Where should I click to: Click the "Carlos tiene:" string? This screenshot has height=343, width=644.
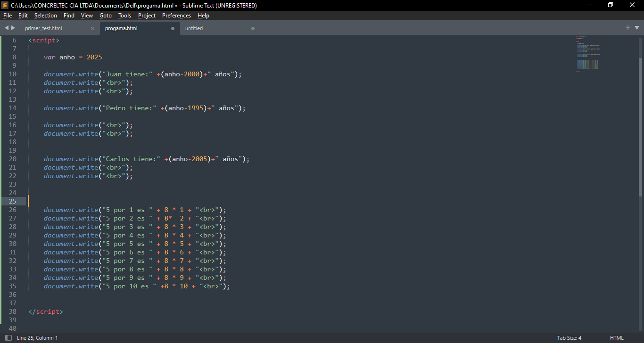pos(131,159)
